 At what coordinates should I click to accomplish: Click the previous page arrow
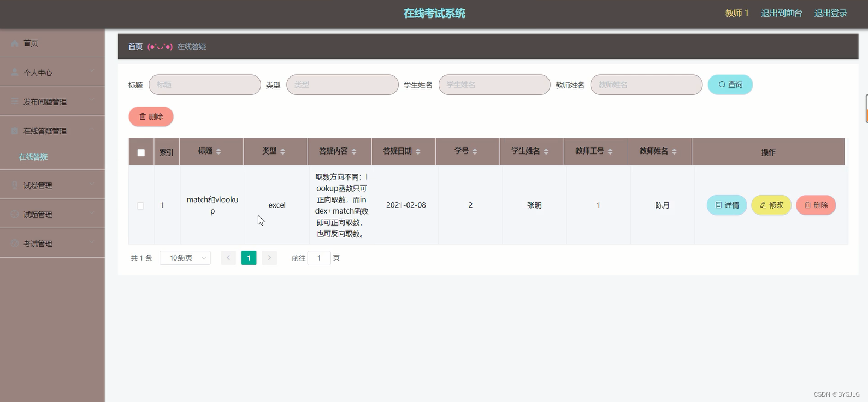[x=228, y=258]
